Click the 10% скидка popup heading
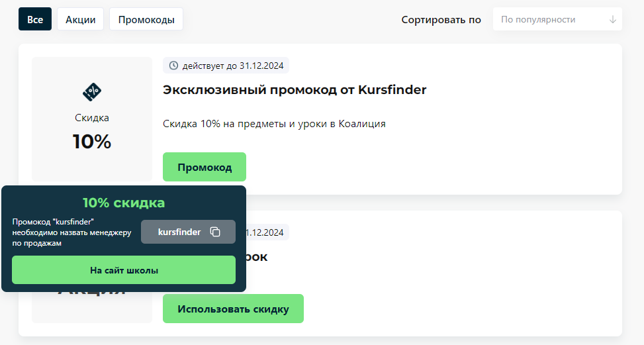Screen dimensions: 644x345 click(124, 203)
